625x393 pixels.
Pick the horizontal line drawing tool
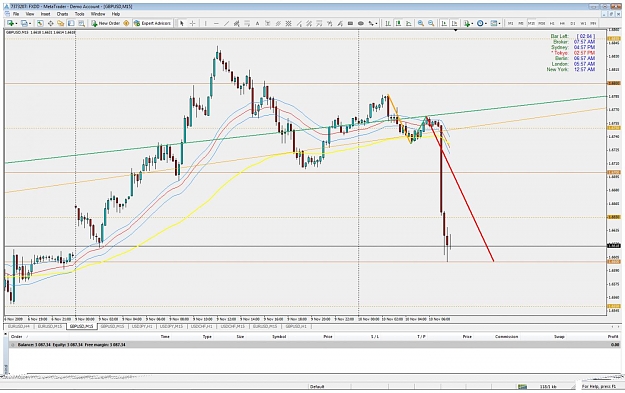216,24
